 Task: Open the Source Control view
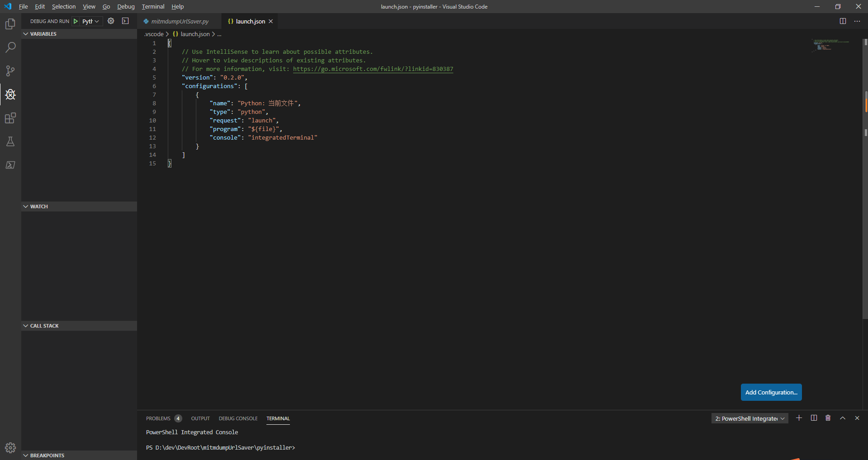tap(10, 71)
